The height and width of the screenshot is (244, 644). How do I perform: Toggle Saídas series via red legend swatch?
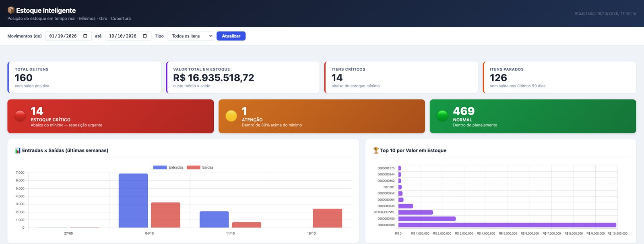[x=194, y=167]
